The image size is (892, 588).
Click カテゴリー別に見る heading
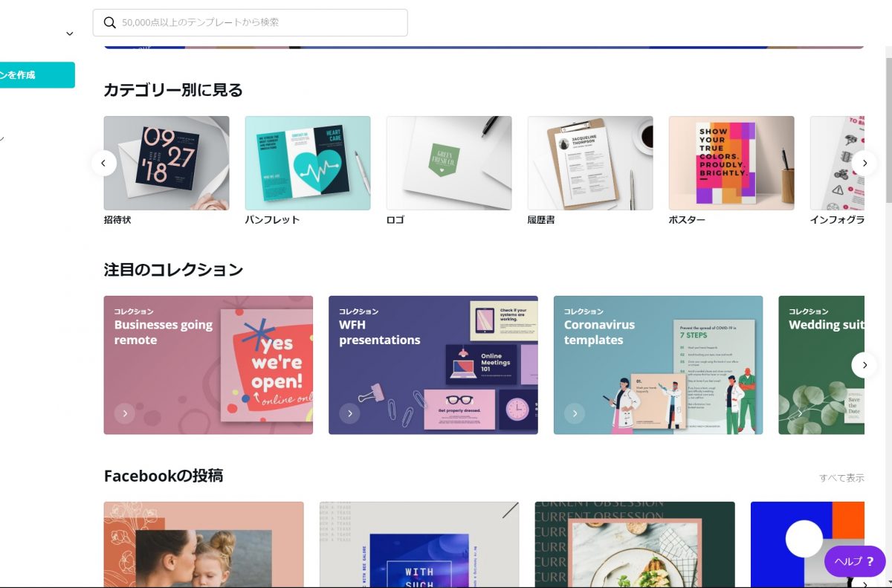[x=173, y=91]
